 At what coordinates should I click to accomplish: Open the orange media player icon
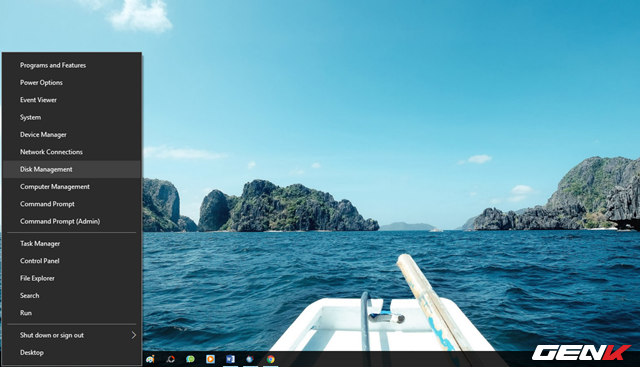coord(211,359)
